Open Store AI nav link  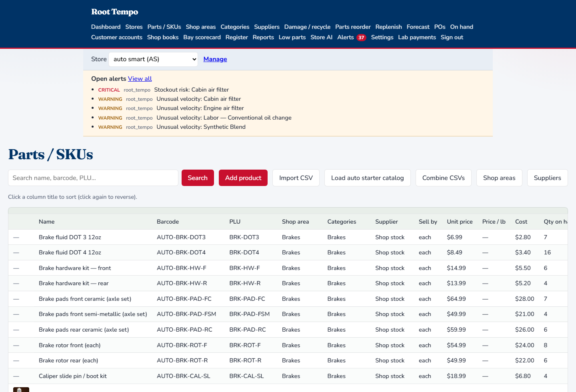[322, 37]
